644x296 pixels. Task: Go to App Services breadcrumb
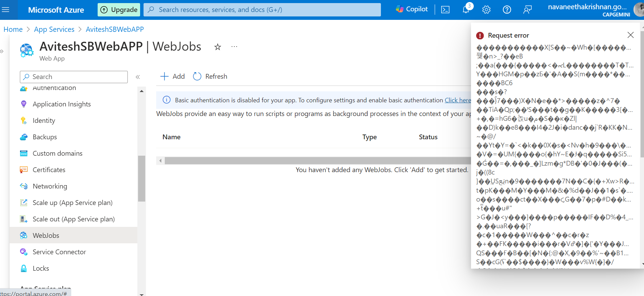pos(54,29)
